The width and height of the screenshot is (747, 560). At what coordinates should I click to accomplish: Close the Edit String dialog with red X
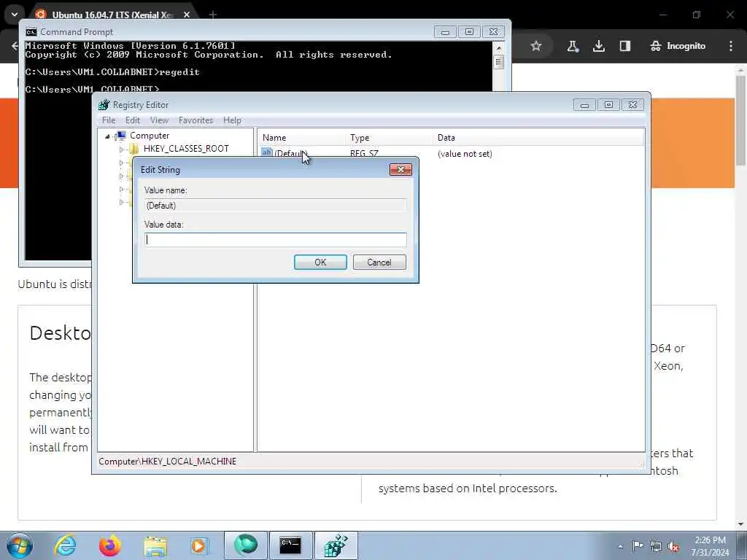point(400,169)
